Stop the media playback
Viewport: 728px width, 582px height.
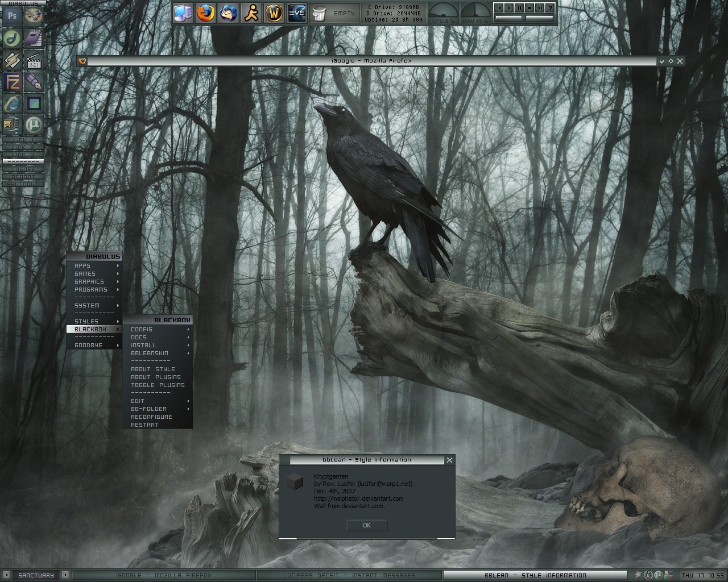530,8
